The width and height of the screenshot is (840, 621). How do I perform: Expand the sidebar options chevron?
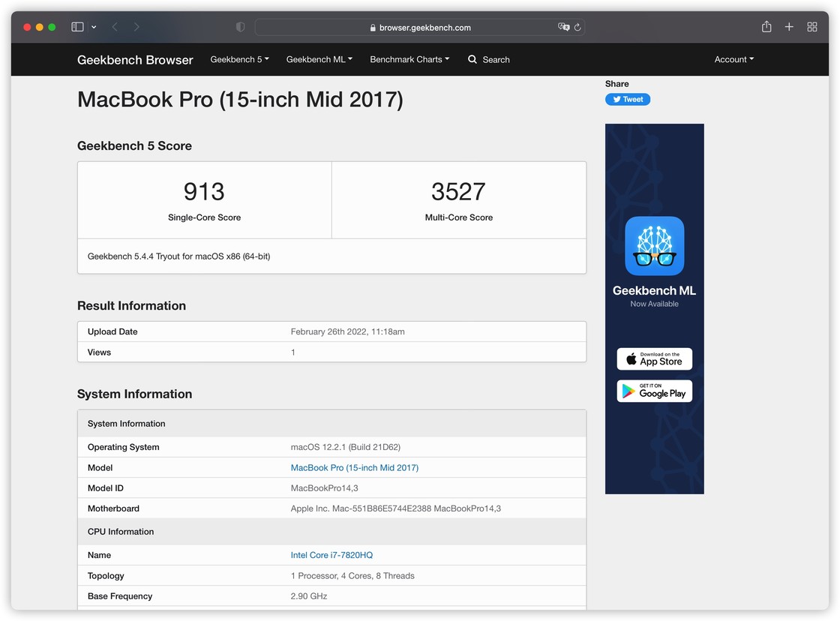(94, 26)
